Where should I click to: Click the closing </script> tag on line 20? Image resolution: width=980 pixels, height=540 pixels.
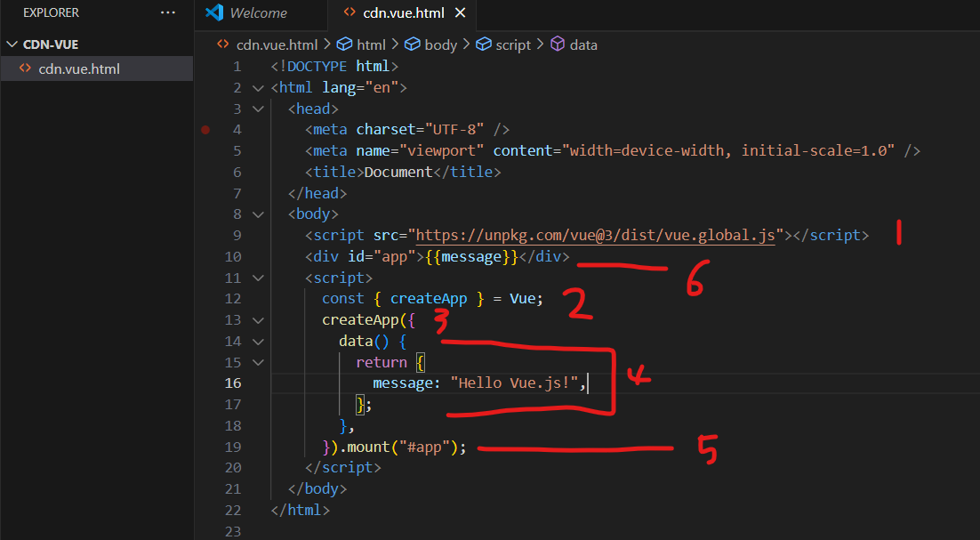pos(343,468)
